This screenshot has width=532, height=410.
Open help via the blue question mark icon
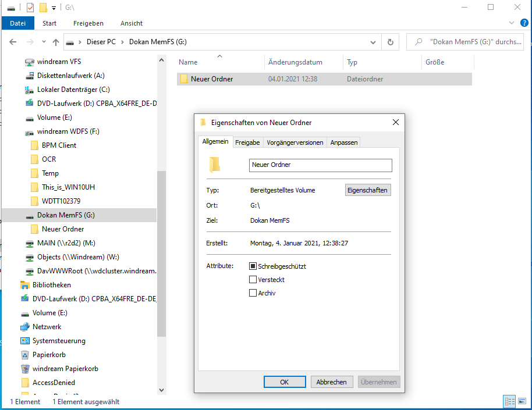click(x=523, y=23)
